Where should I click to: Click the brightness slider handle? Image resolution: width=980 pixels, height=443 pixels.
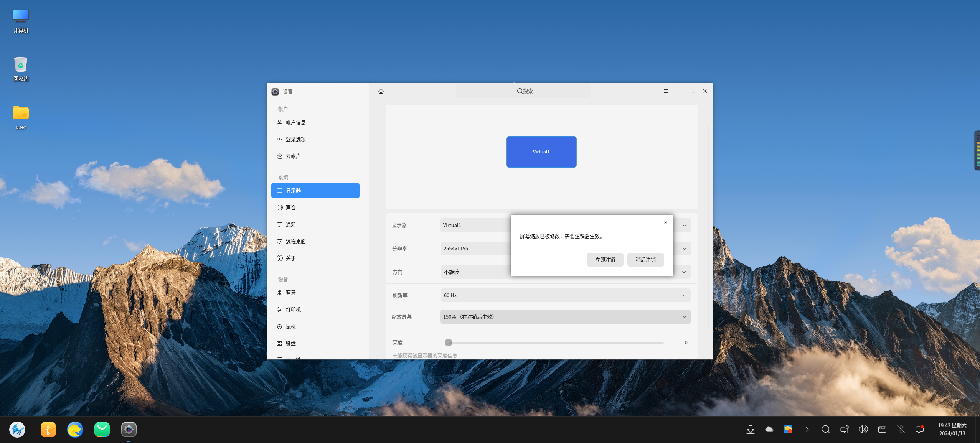[x=449, y=343]
